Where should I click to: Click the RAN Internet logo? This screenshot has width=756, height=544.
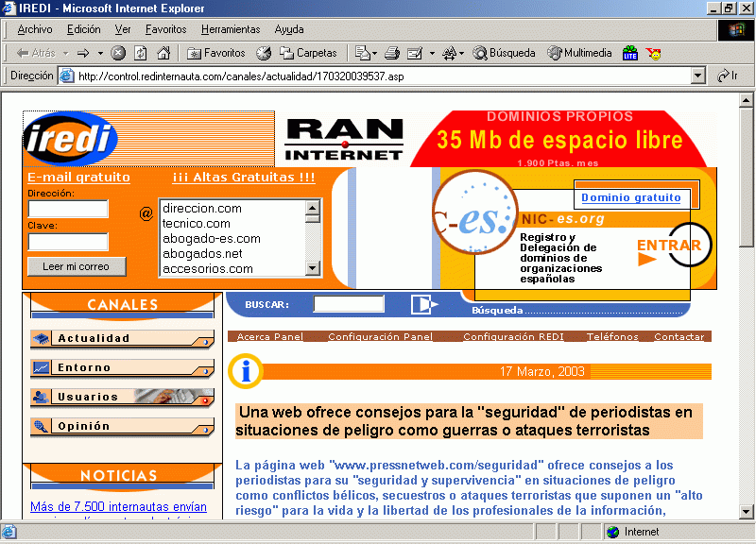click(x=344, y=139)
